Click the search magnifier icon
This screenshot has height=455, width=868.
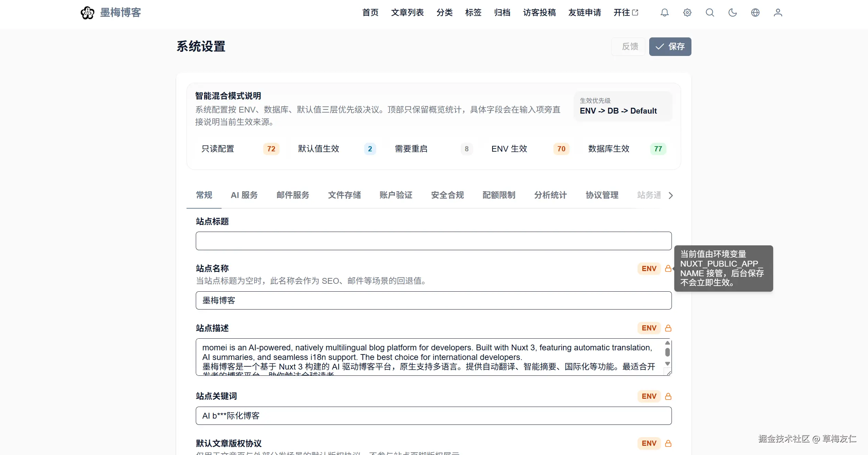tap(710, 13)
